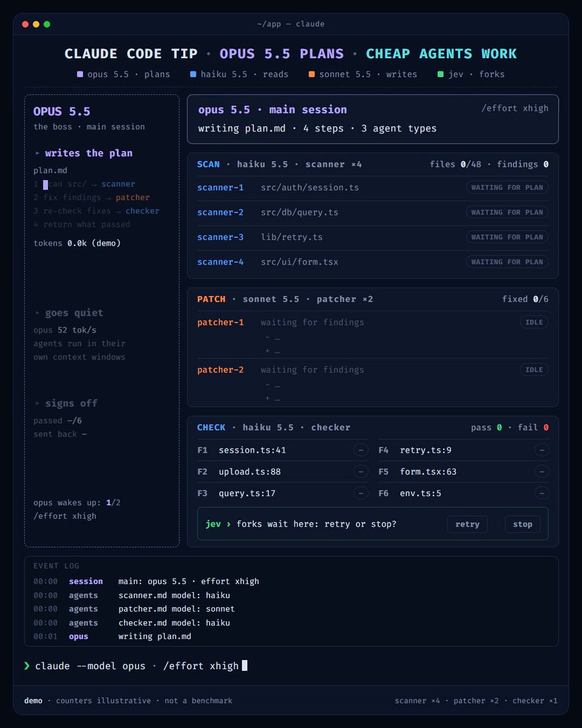Click the green prompt chevron before "claude --model opus"
This screenshot has height=728, width=582.
pos(27,666)
